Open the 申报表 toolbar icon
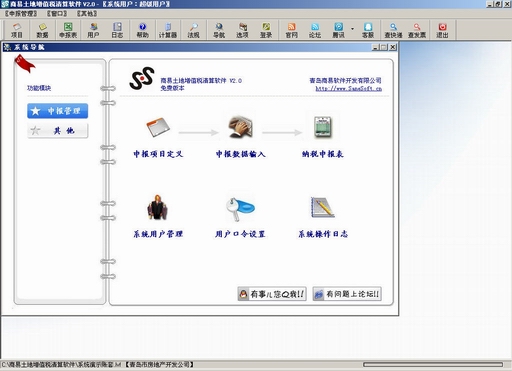This screenshot has height=371, width=512. point(68,30)
